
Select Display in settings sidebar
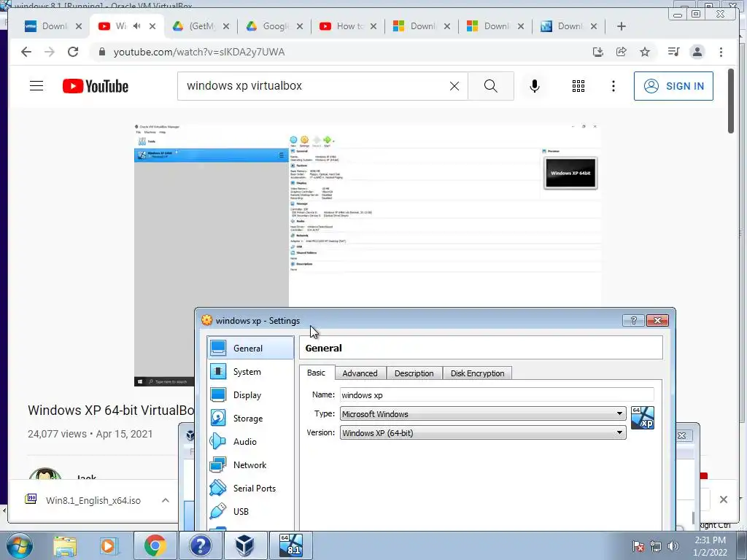(251, 394)
